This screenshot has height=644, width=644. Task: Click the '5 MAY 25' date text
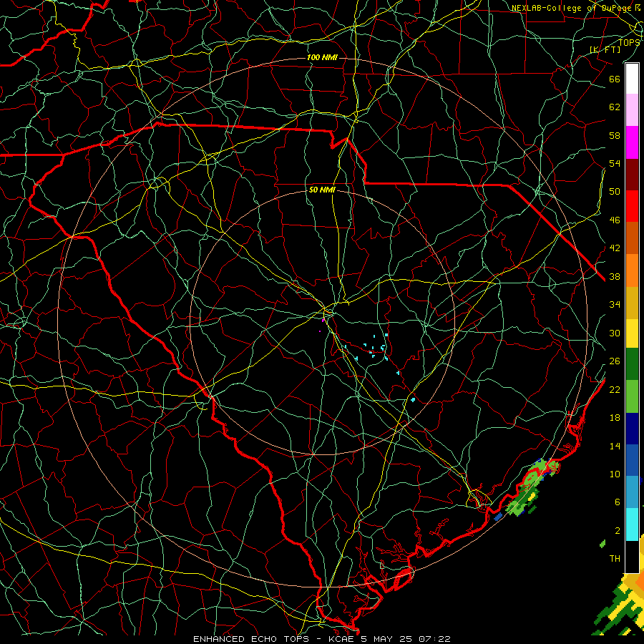386,639
